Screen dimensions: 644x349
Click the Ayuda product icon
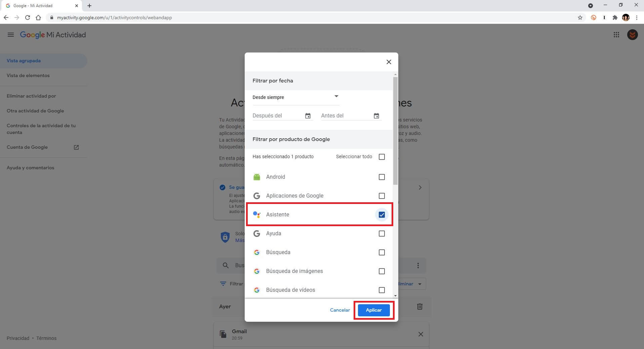click(257, 234)
